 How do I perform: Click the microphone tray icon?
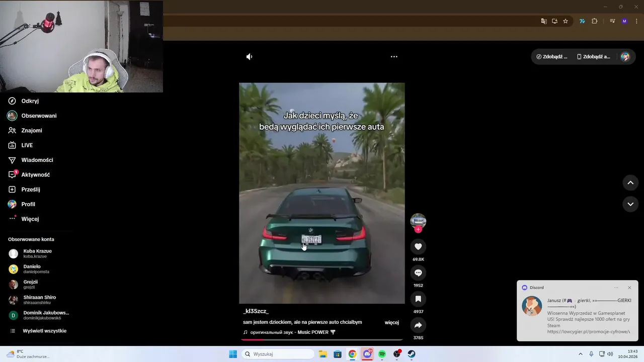coord(591,354)
